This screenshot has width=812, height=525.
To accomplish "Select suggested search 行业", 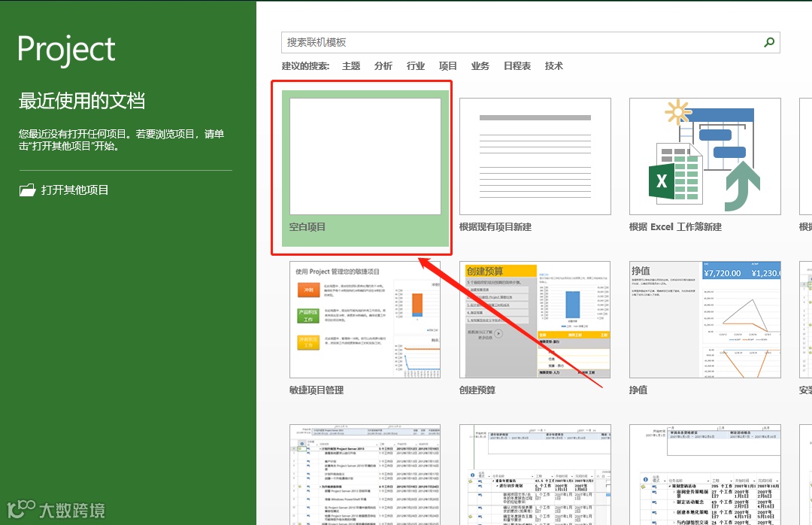I will (x=415, y=66).
